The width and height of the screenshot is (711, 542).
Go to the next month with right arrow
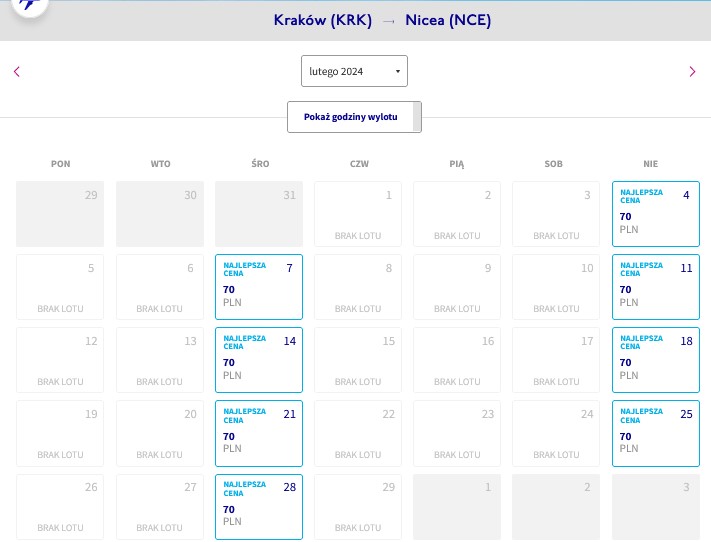[692, 72]
